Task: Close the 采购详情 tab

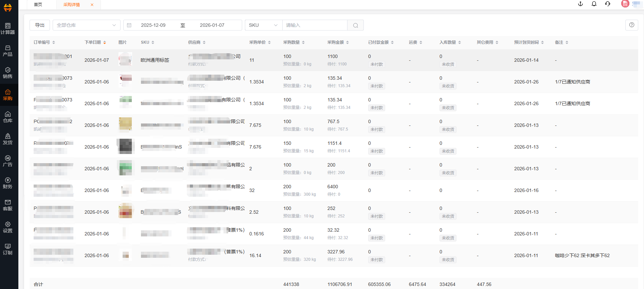Action: click(x=92, y=5)
